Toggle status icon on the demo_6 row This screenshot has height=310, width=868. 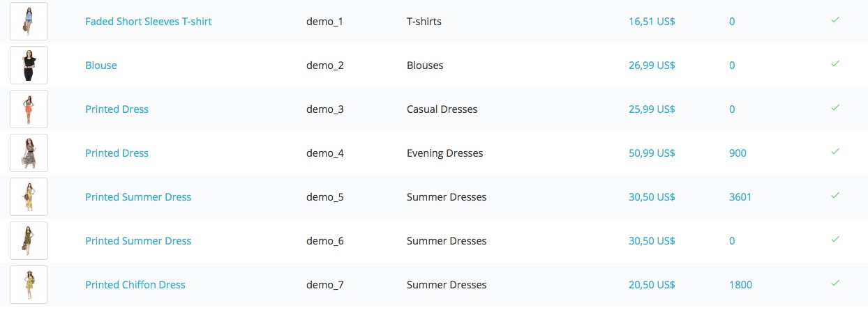(835, 240)
